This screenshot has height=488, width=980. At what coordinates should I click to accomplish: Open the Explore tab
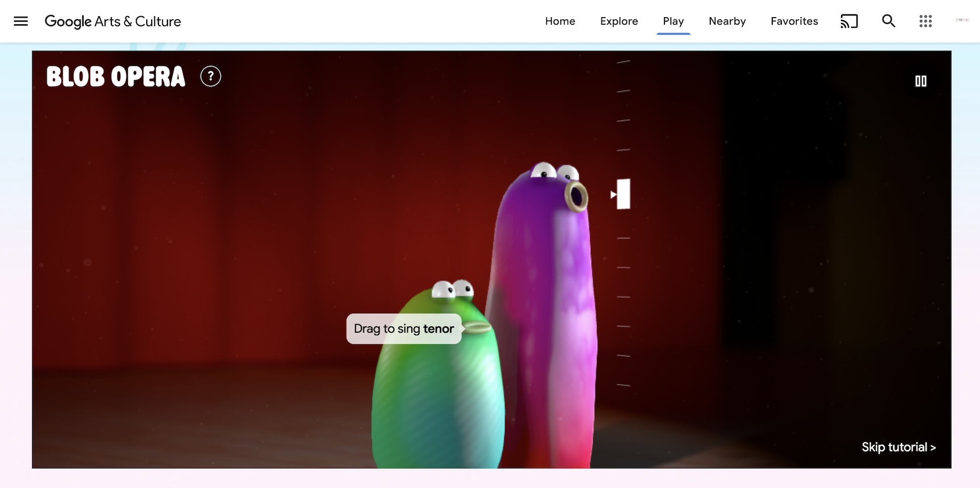pyautogui.click(x=619, y=21)
